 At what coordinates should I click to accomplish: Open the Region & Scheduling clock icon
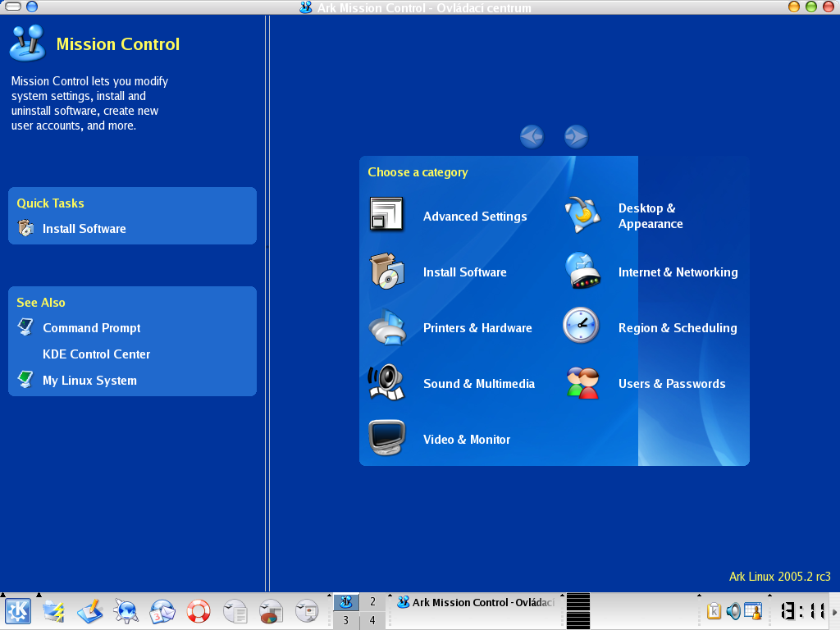[581, 325]
